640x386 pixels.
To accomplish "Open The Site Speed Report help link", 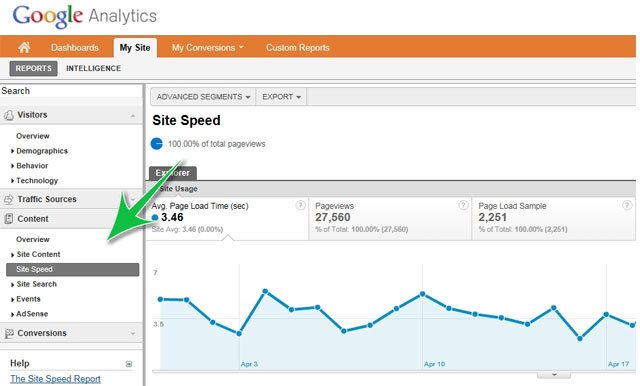I will tap(56, 379).
